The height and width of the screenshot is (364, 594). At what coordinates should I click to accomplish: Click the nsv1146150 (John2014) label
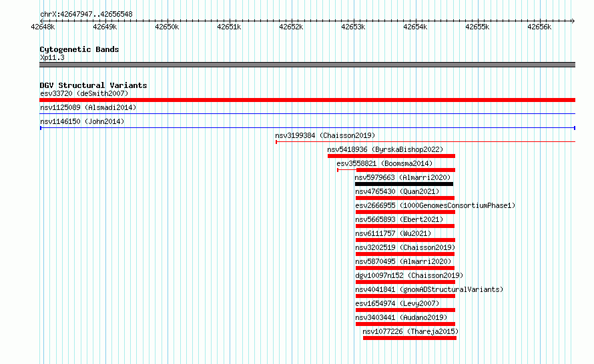pyautogui.click(x=82, y=121)
